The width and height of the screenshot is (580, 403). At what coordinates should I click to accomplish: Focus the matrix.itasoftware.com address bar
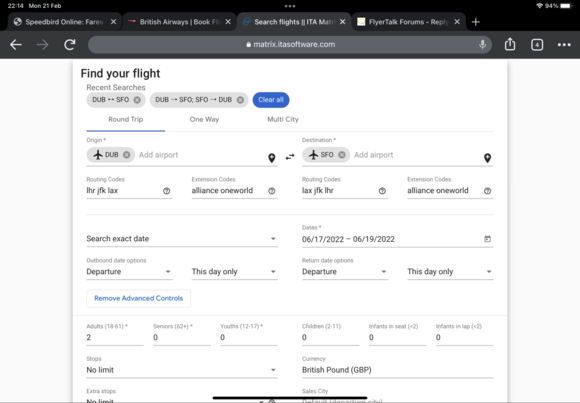[x=290, y=44]
